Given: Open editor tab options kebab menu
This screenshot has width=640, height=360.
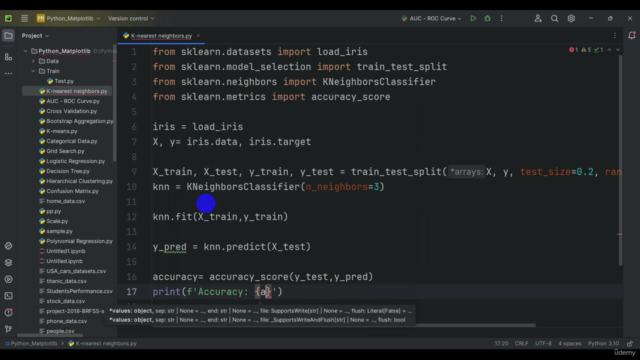Looking at the screenshot, I should 615,36.
